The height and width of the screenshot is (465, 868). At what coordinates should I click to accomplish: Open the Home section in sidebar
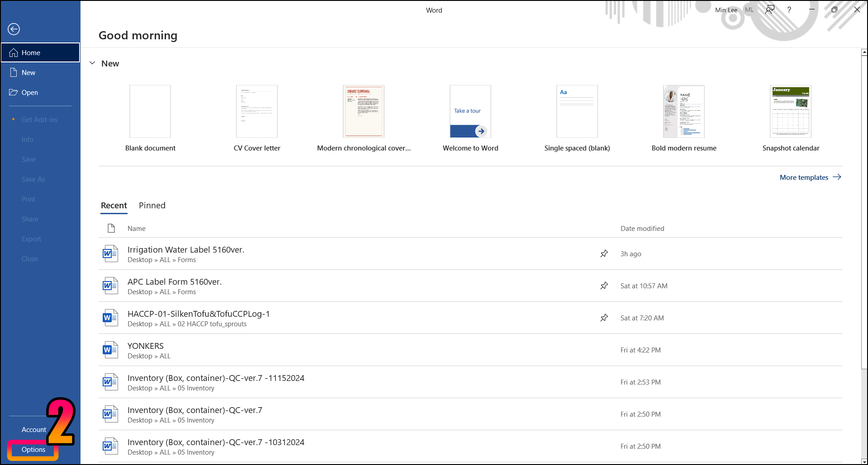[x=40, y=52]
